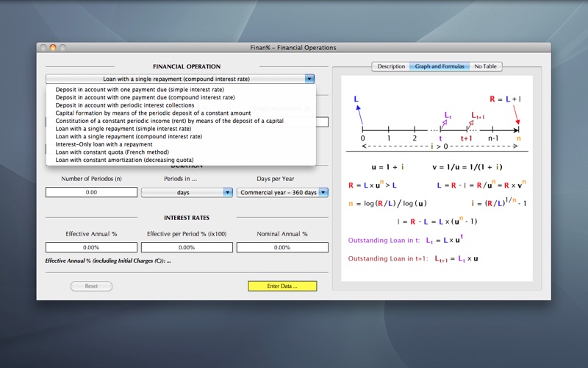The image size is (588, 368).
Task: Click the Days per Year label
Action: pyautogui.click(x=275, y=179)
